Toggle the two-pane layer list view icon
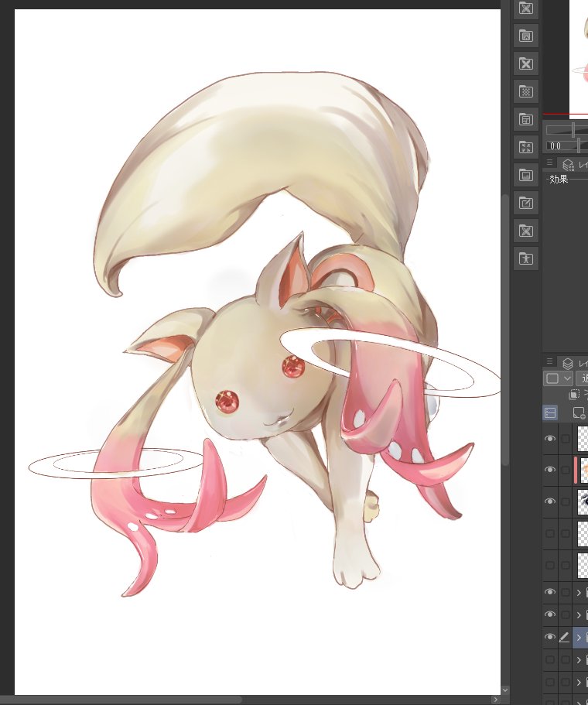 coord(550,412)
